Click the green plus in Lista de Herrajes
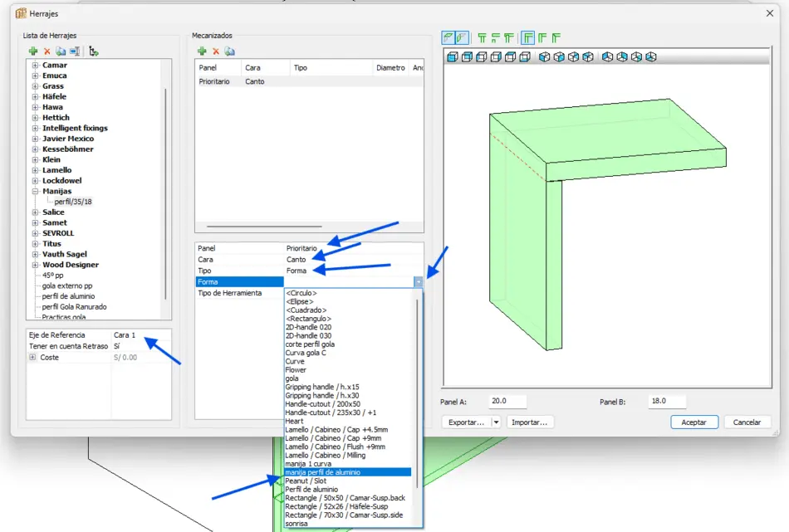Screen dimensions: 789x532 pos(33,51)
